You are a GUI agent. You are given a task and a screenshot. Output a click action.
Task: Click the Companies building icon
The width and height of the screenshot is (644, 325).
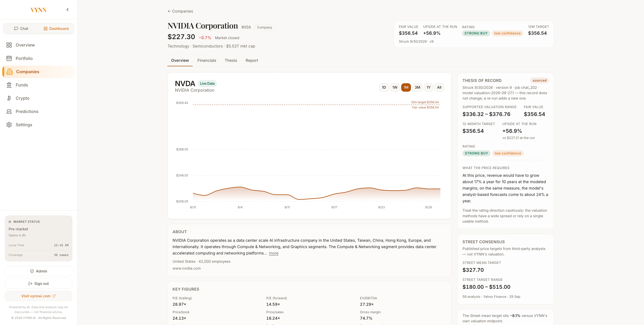point(10,72)
